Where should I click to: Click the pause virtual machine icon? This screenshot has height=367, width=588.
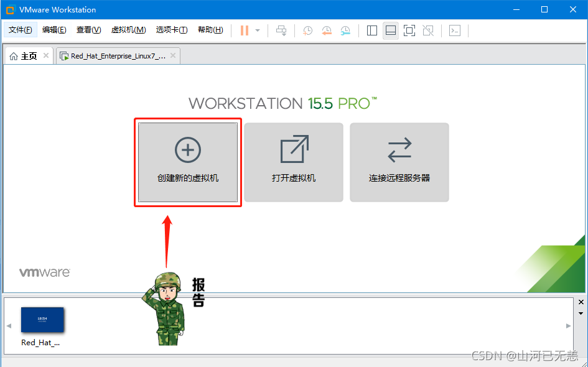pyautogui.click(x=245, y=30)
